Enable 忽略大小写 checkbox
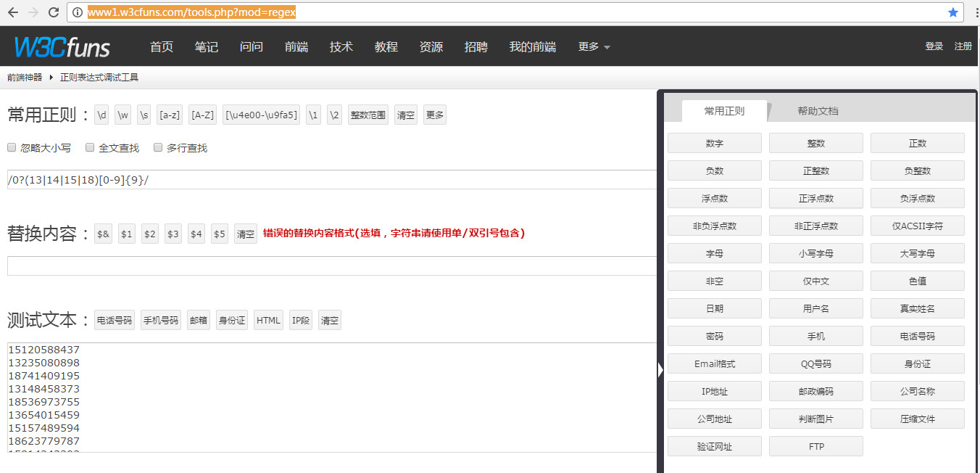 pos(12,147)
